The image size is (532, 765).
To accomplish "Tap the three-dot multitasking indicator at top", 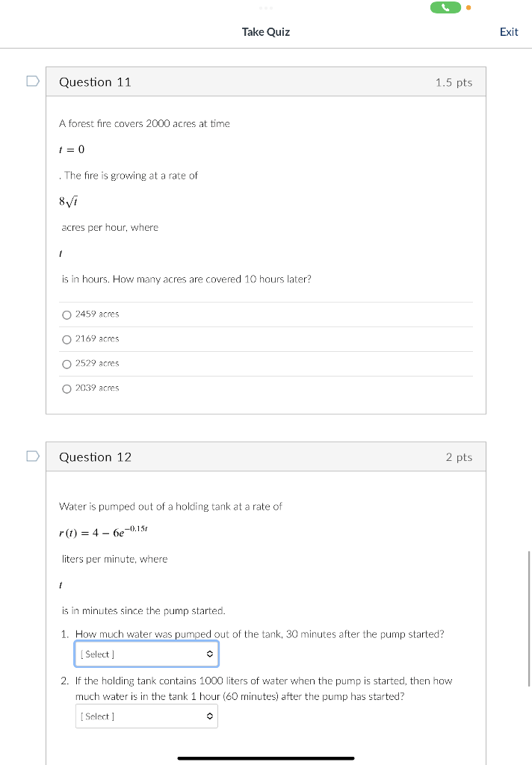I will (266, 7).
